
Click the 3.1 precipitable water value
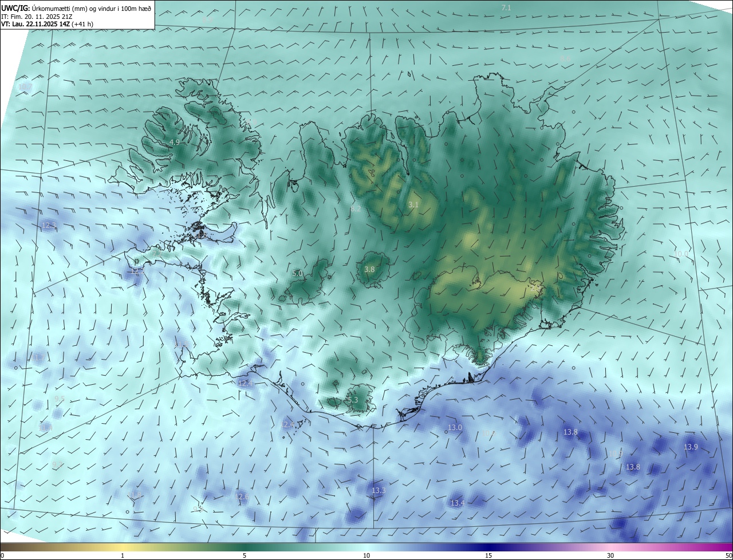tap(413, 204)
